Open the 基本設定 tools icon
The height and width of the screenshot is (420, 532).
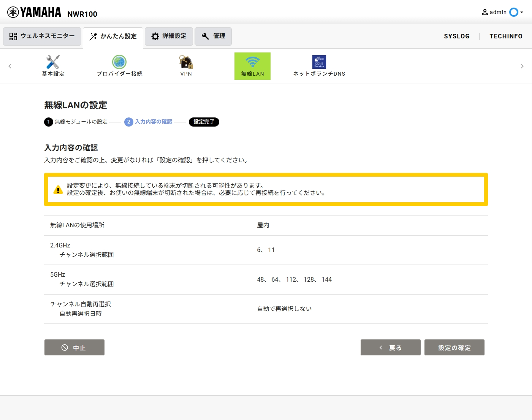(53, 62)
